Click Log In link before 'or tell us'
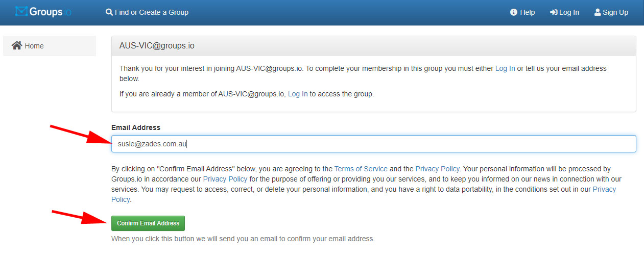The height and width of the screenshot is (259, 644). [505, 68]
